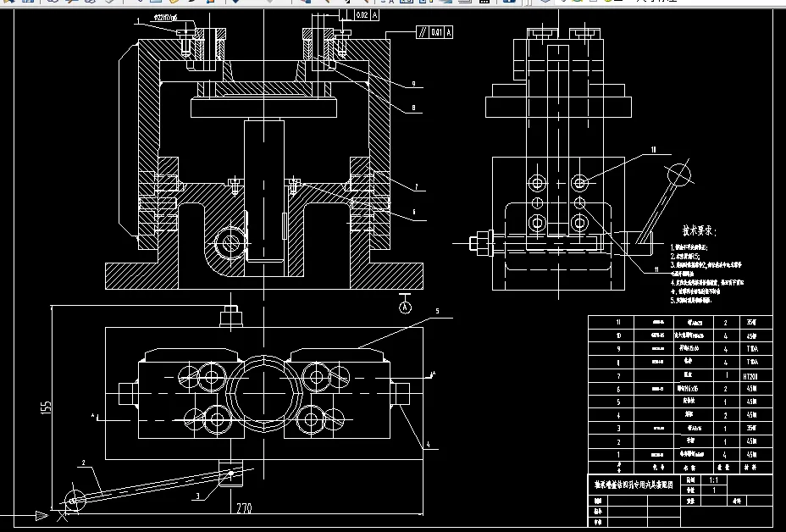The image size is (786, 532).
Task: Click balloon number 7 on section view
Action: [x=416, y=187]
